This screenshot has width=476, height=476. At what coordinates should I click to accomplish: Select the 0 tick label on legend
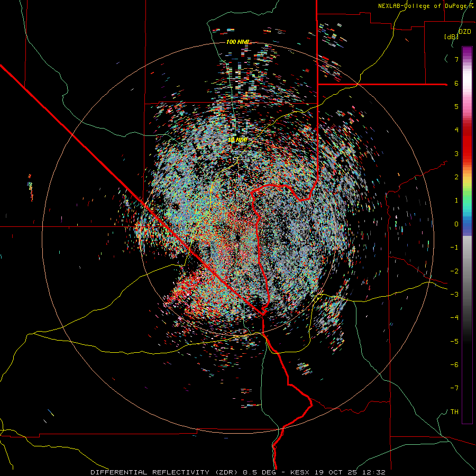[x=456, y=224]
